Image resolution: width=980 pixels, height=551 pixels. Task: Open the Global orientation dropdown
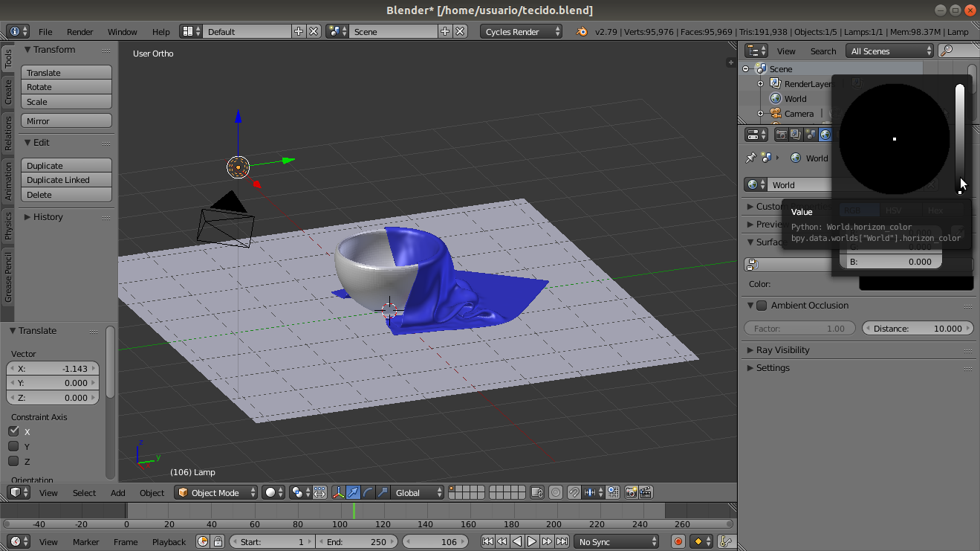[x=418, y=492]
